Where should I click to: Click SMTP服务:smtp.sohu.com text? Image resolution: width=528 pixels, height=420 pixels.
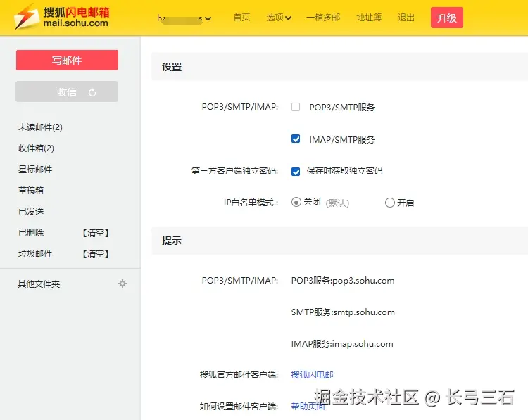pos(343,312)
